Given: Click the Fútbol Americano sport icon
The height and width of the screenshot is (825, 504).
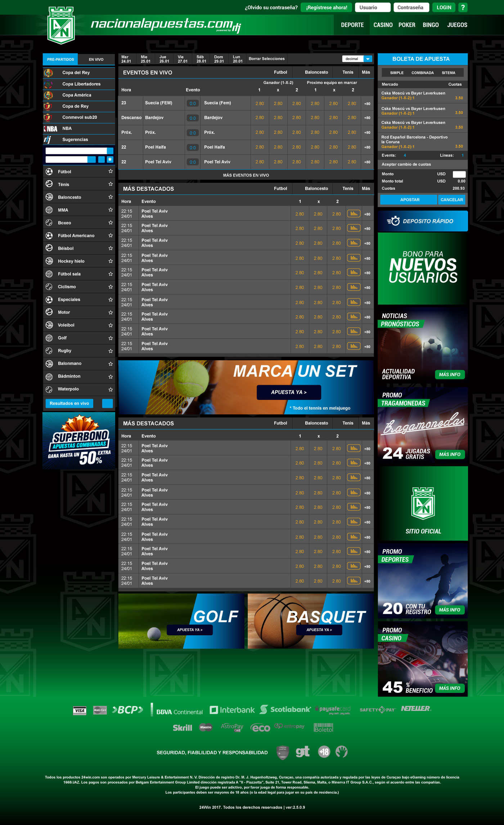Looking at the screenshot, I should click(x=49, y=235).
